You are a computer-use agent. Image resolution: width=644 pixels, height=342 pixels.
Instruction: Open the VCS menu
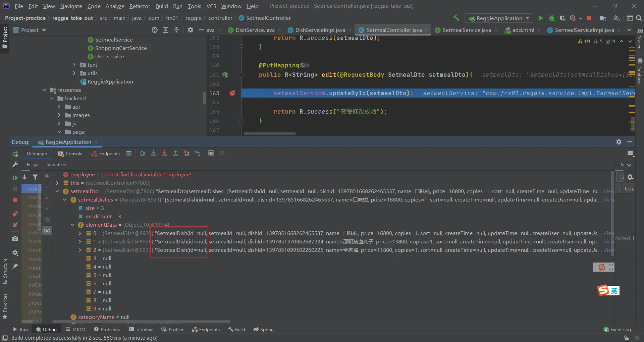coord(211,6)
